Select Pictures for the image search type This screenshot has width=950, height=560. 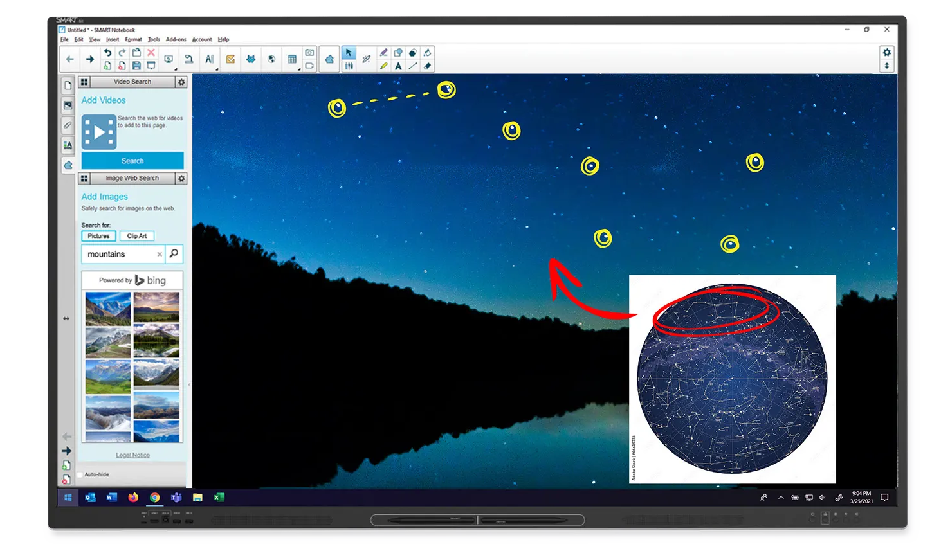(x=98, y=236)
